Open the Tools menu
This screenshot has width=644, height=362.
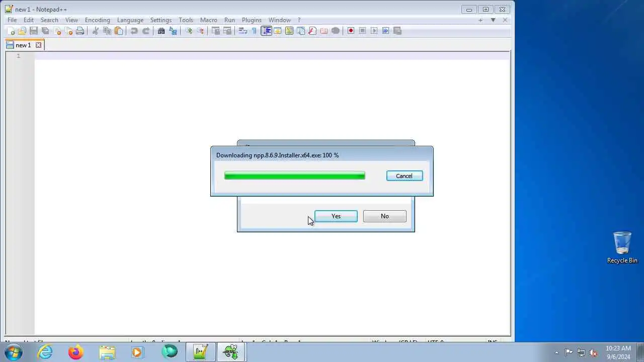click(x=186, y=20)
